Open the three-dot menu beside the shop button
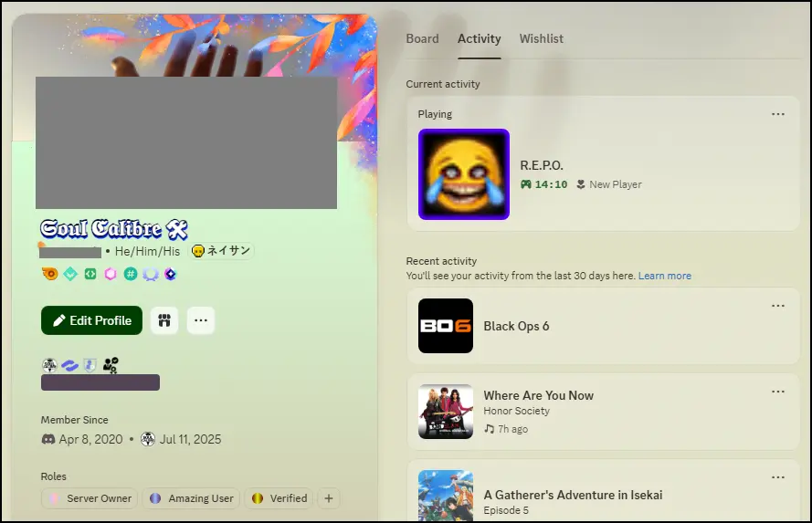 (201, 320)
